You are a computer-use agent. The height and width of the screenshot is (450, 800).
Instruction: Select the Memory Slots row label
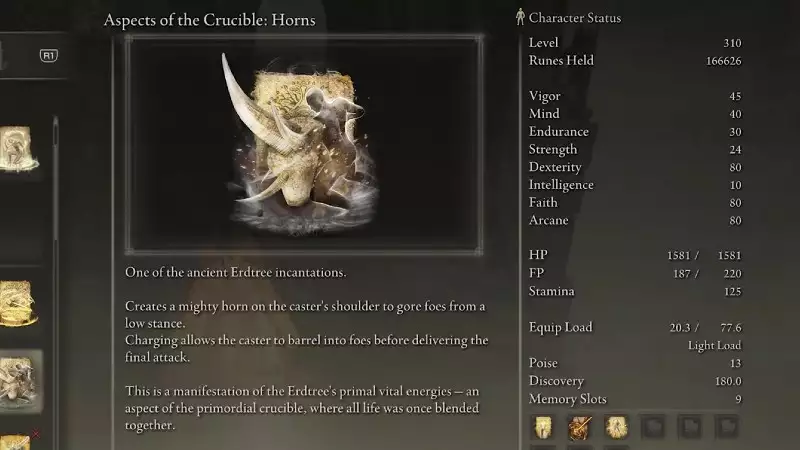(567, 399)
